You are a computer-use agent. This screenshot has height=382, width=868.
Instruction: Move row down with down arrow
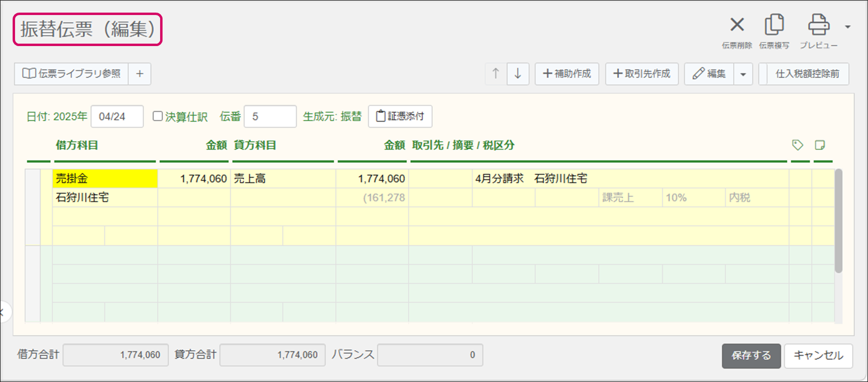(518, 74)
